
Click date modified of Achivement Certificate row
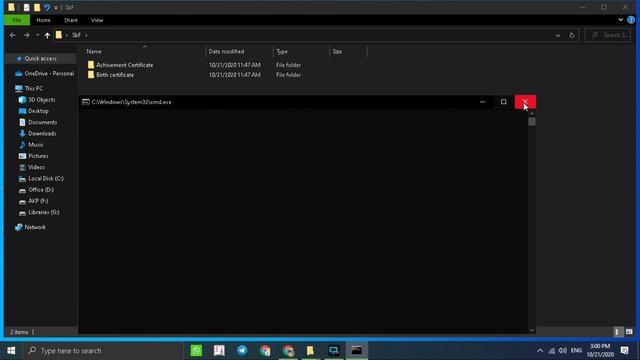(x=234, y=65)
